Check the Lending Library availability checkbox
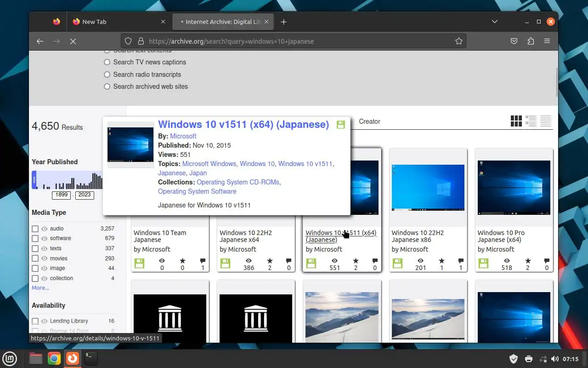The height and width of the screenshot is (368, 588). 35,321
